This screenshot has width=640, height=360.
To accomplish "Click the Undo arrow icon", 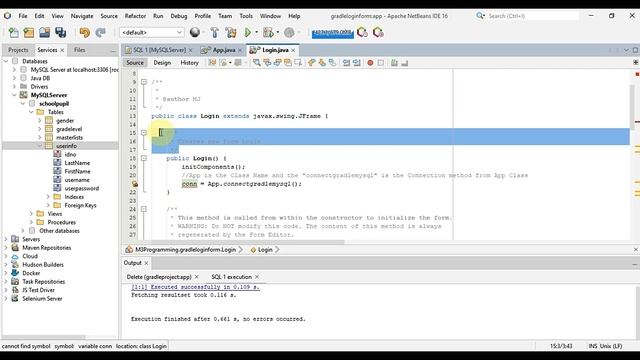I will tap(84, 32).
